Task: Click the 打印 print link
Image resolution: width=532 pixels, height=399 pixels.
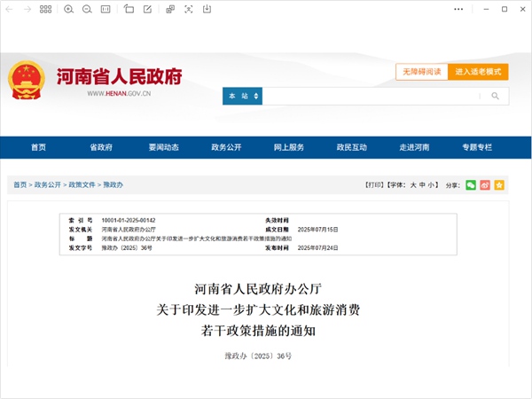Action: coord(373,184)
